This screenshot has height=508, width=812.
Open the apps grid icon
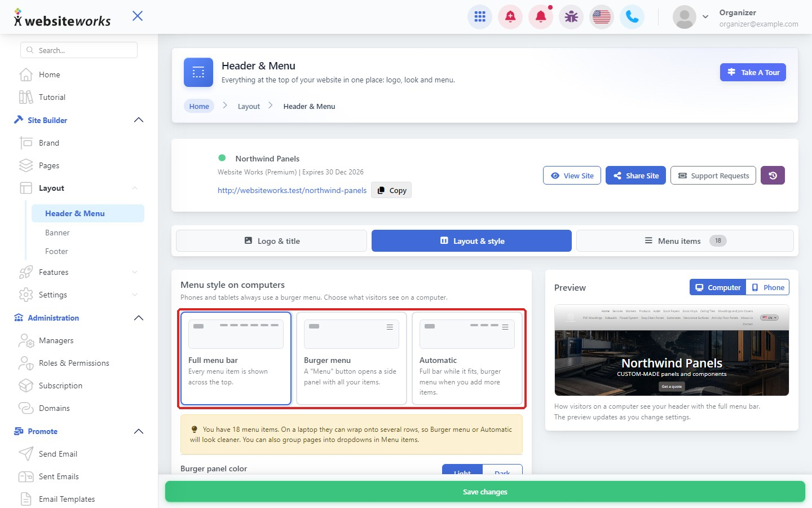(x=480, y=17)
